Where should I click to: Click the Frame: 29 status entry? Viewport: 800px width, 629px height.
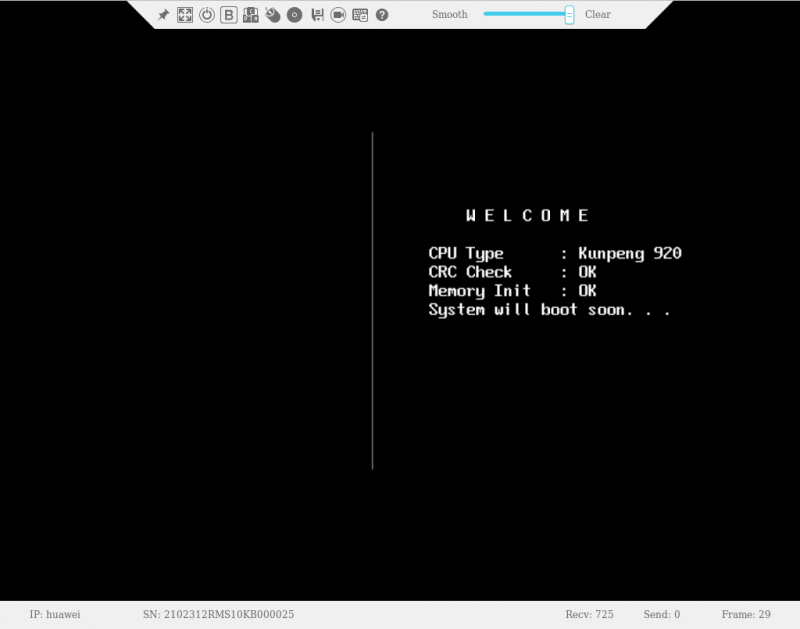(x=746, y=614)
